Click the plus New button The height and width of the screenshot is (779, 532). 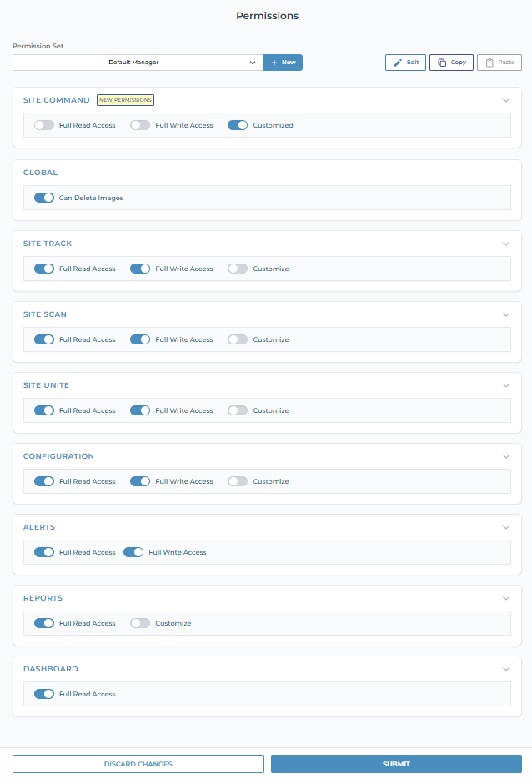click(283, 63)
